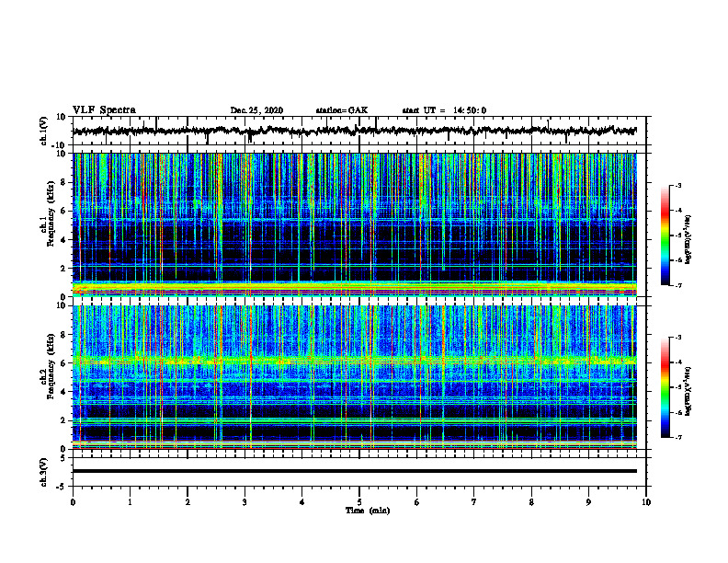
Task: Click the "-7" label on ch.2 colorbar
Action: [x=678, y=437]
